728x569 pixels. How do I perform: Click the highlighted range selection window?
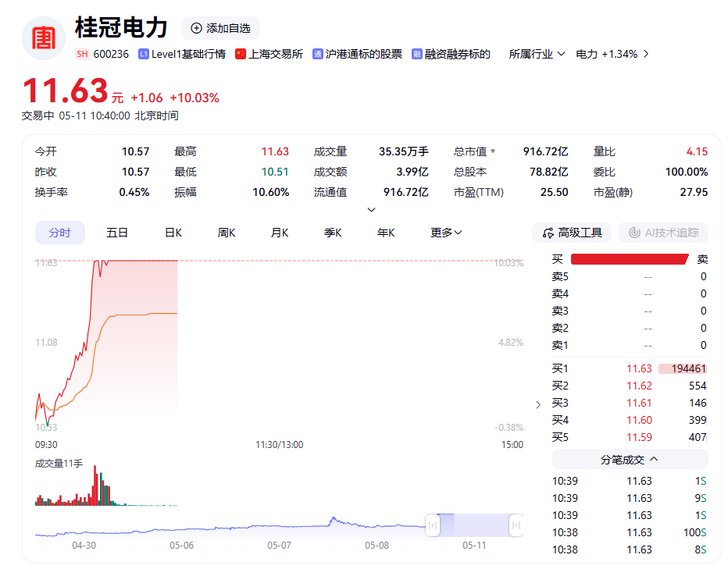click(x=474, y=525)
